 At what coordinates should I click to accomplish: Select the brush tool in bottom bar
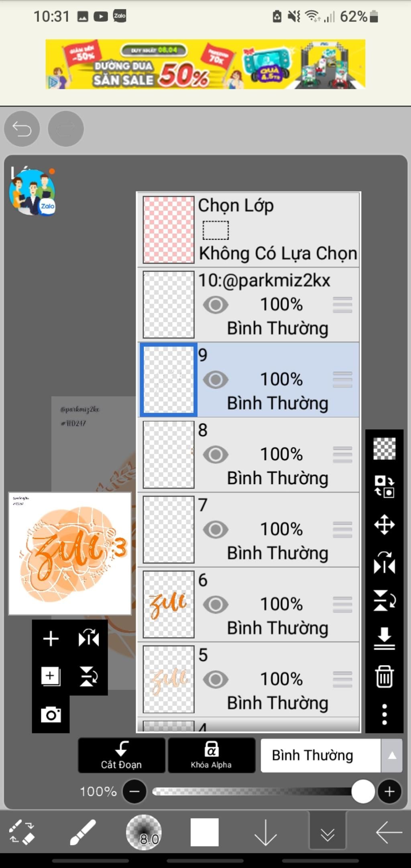pyautogui.click(x=83, y=832)
